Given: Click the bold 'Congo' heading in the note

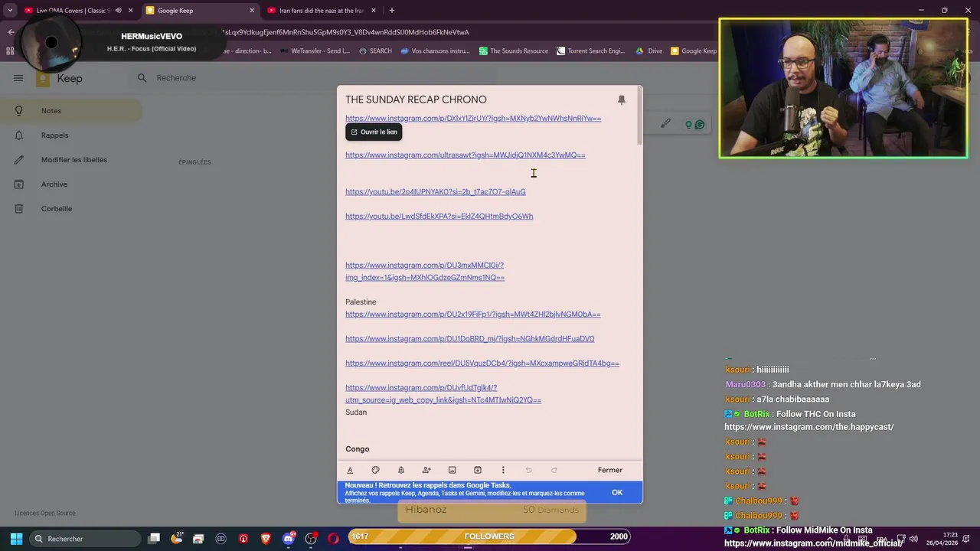Looking at the screenshot, I should point(357,449).
